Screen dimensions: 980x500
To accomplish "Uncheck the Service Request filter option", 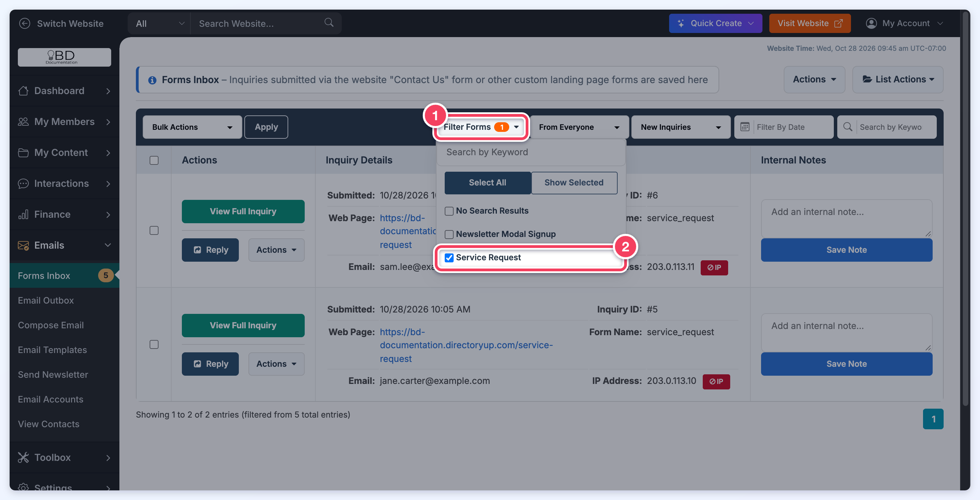I will (x=449, y=258).
